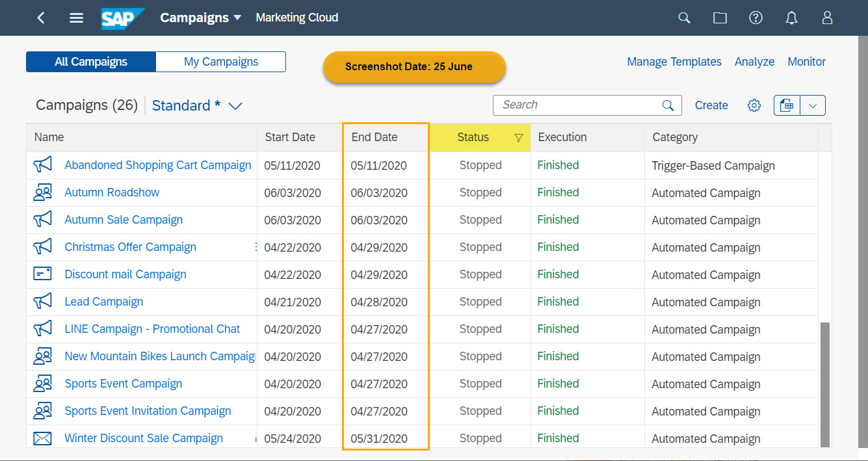Click the SAP logo
868x461 pixels.
click(x=122, y=18)
